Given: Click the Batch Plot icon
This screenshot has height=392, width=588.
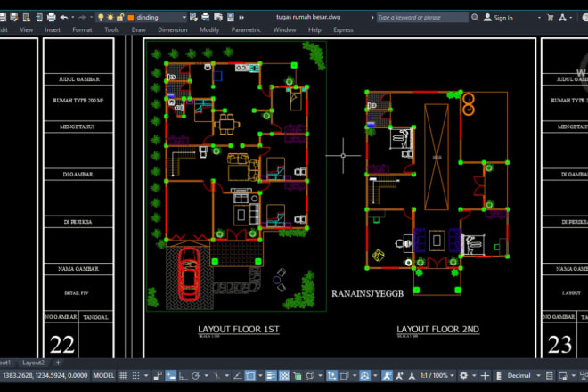Looking at the screenshot, I should [x=206, y=17].
